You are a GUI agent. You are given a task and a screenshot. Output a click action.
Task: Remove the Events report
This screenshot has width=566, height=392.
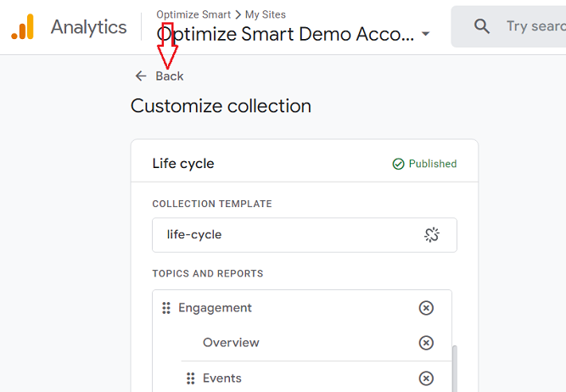[426, 378]
